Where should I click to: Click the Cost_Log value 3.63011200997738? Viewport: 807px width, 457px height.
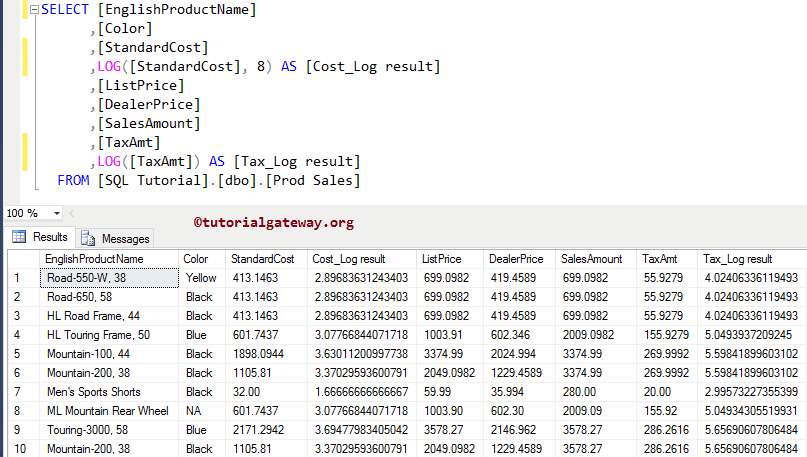[362, 354]
